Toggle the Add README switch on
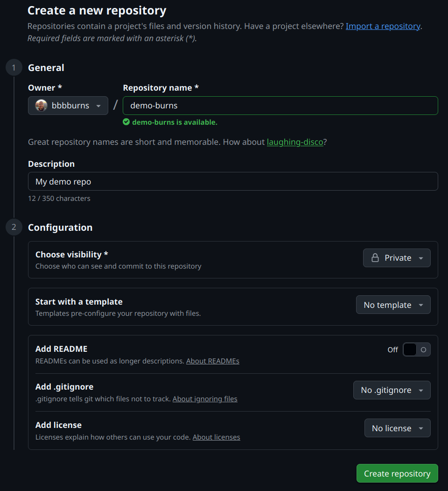The image size is (448, 491). pyautogui.click(x=416, y=349)
